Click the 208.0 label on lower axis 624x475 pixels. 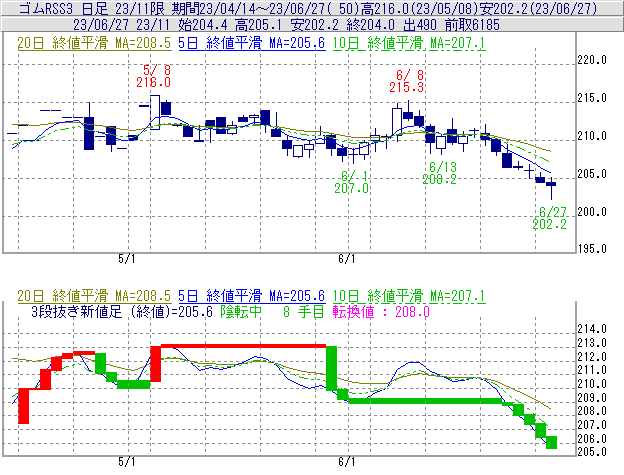point(592,411)
